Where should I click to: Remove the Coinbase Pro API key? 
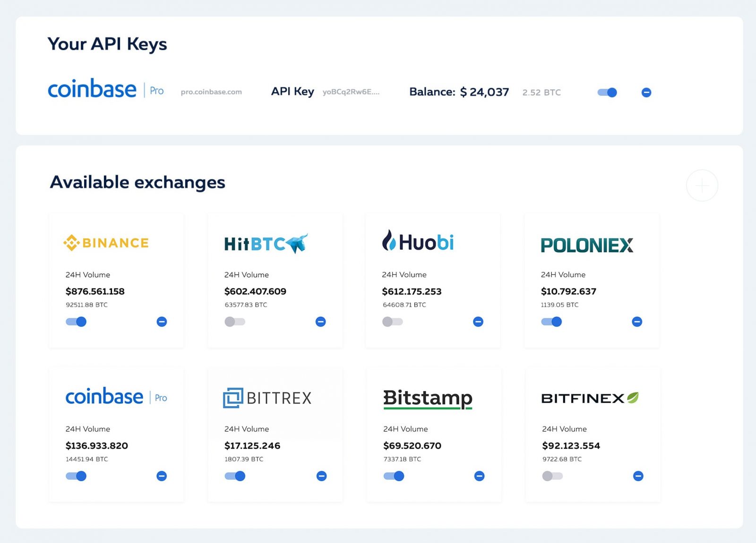point(646,93)
